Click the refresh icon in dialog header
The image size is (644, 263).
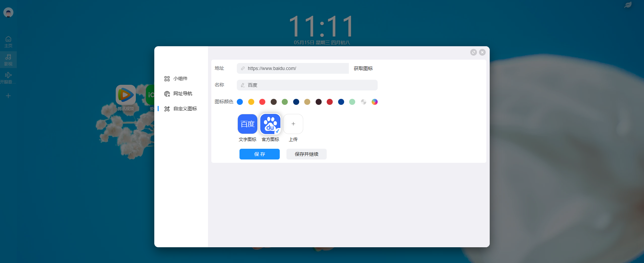click(474, 52)
